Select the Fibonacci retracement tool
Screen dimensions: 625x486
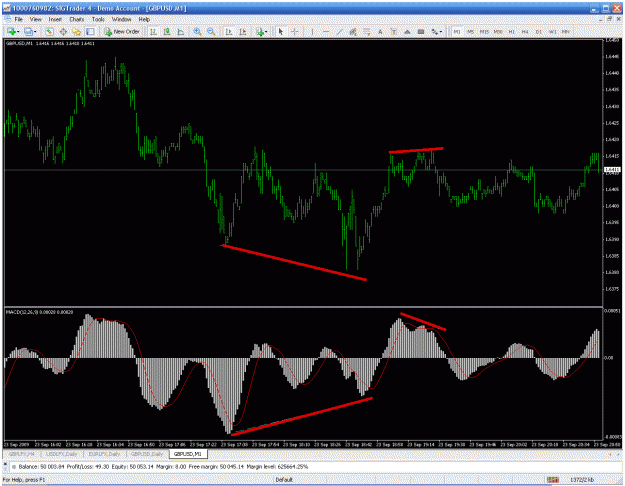tap(366, 31)
